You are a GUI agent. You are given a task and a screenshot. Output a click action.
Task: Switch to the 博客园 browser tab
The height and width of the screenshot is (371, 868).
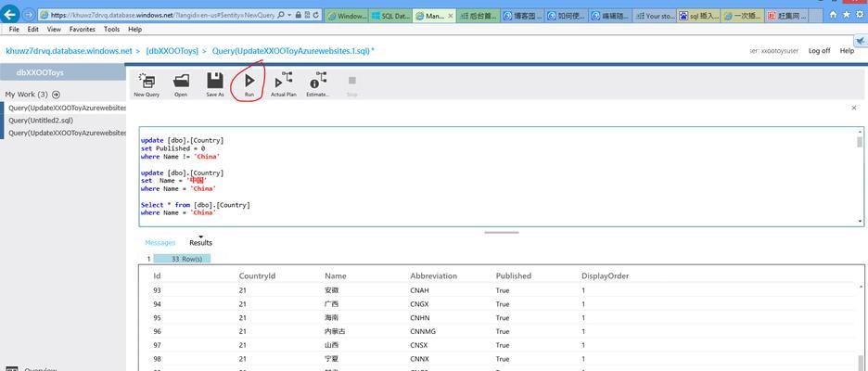pyautogui.click(x=523, y=16)
